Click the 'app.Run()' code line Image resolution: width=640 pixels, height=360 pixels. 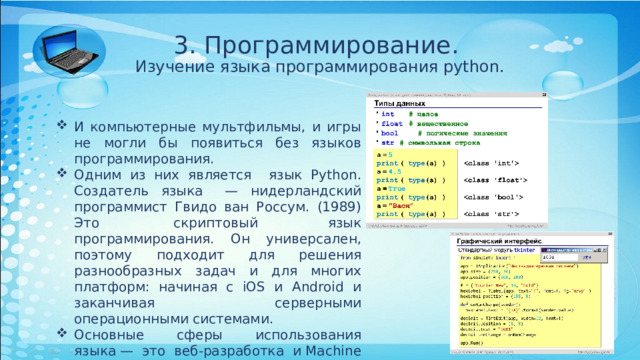click(471, 343)
